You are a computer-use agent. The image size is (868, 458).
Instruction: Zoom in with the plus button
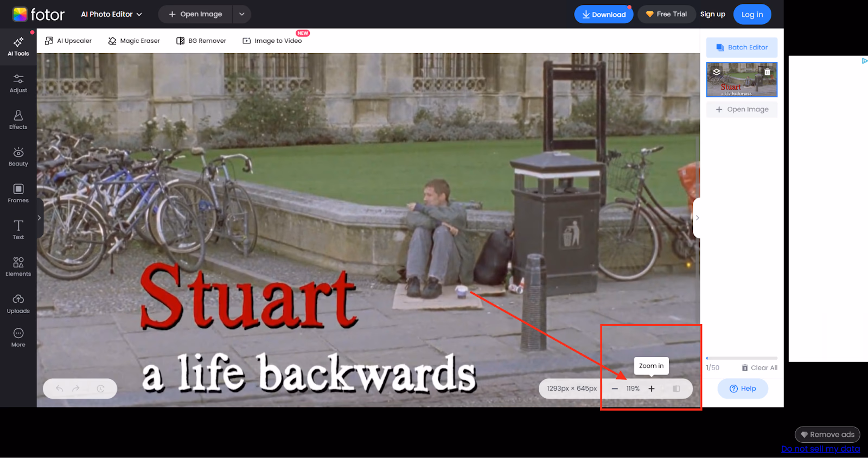click(x=652, y=389)
